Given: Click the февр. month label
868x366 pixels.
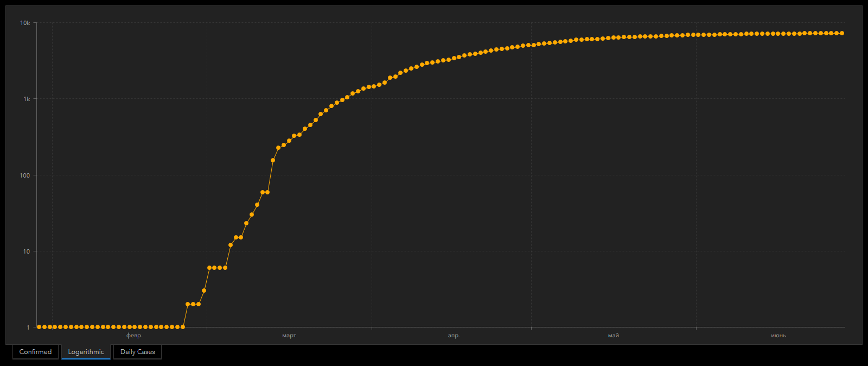Looking at the screenshot, I should 134,336.
